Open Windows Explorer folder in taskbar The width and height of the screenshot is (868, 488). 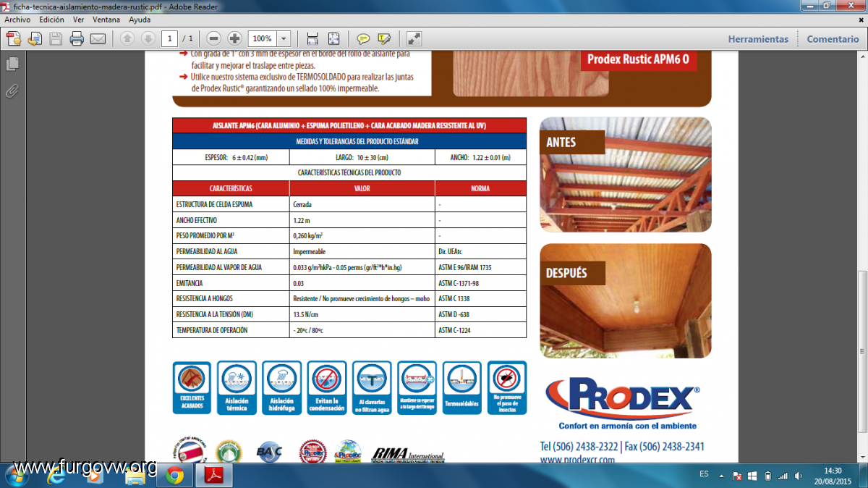(135, 476)
